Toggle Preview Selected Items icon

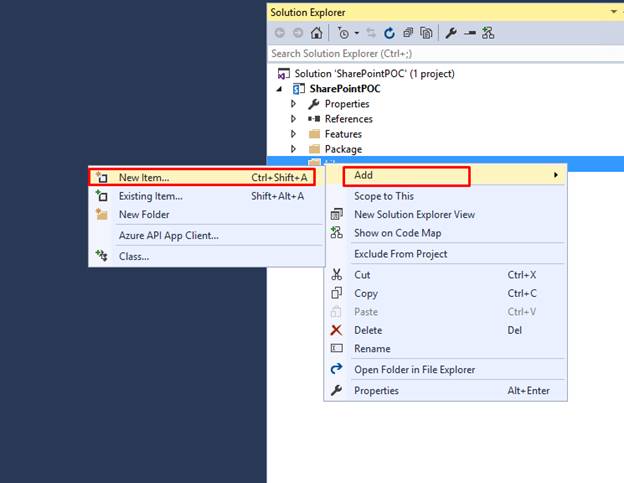click(470, 33)
